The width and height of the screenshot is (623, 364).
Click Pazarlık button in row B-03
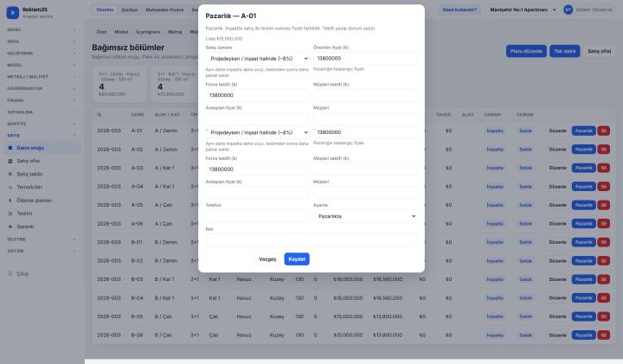[x=584, y=279]
